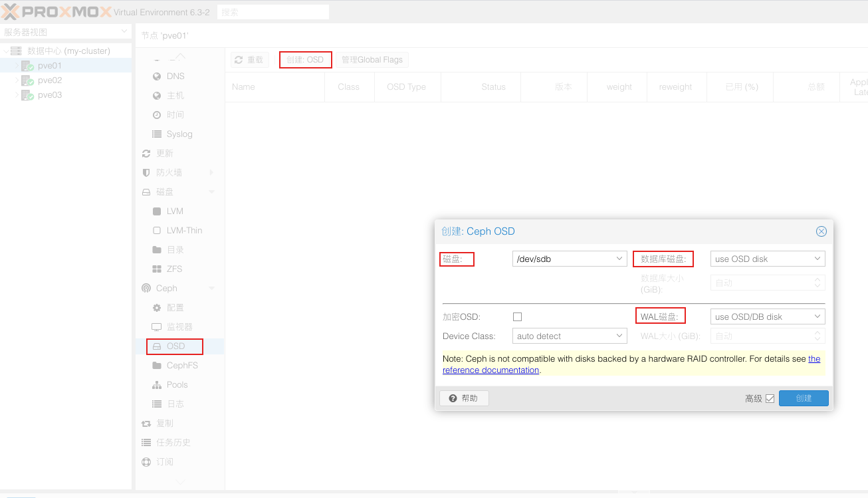The image size is (868, 498).
Task: Click the 复制 retweet icon
Action: (146, 424)
